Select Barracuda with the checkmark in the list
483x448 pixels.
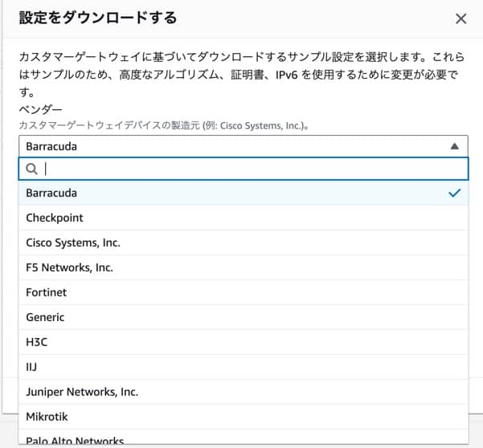[x=244, y=193]
